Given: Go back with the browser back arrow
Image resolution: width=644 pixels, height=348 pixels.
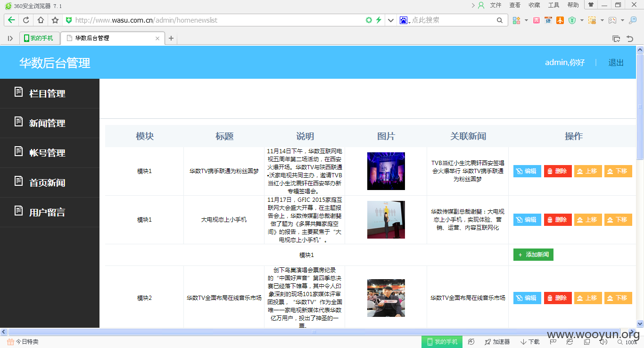Looking at the screenshot, I should 12,20.
